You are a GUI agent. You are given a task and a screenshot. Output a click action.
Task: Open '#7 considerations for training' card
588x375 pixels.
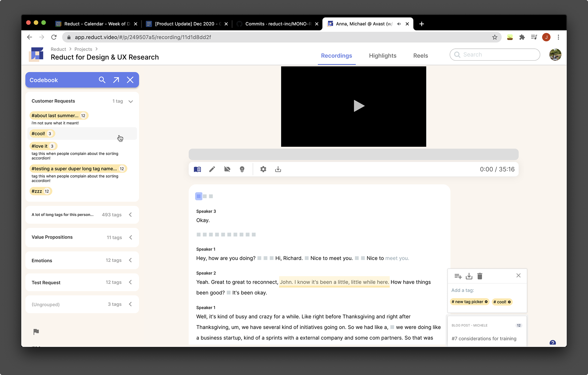coord(484,339)
